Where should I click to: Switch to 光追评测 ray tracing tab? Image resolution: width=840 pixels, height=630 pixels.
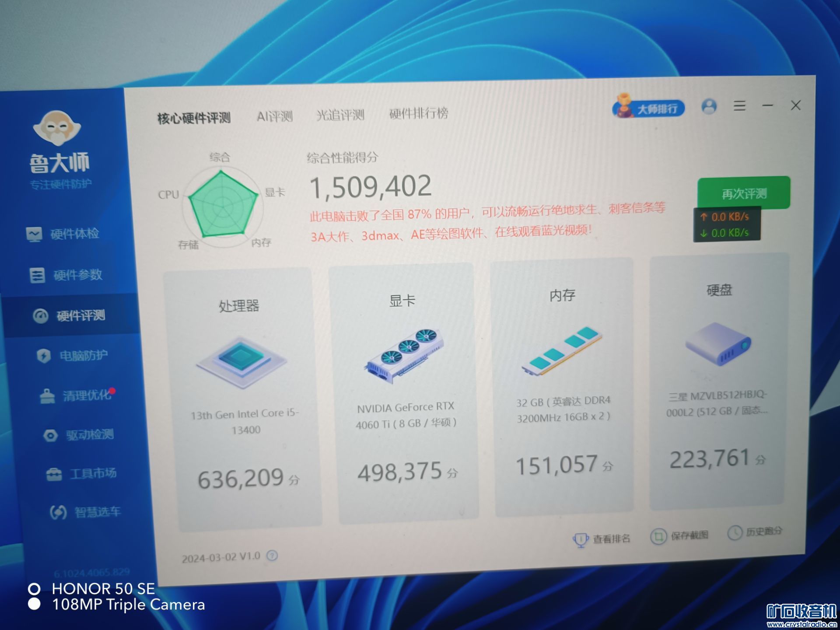coord(340,115)
